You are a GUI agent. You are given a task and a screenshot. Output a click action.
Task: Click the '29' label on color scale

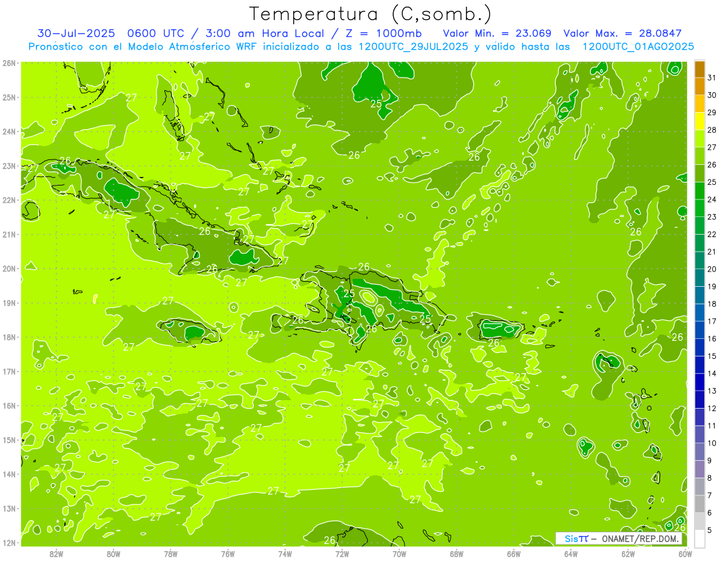712,113
